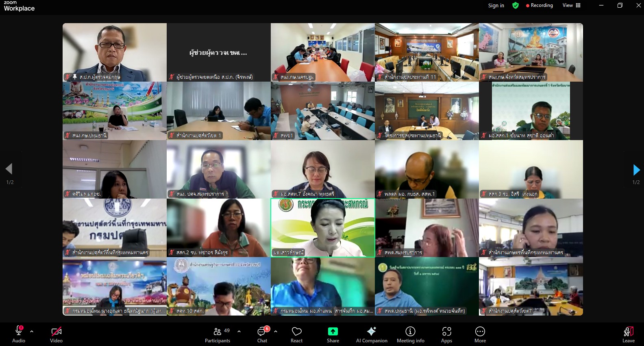The width and height of the screenshot is (644, 346).
Task: Select the สสก.2 รบ. video tile
Action: [219, 228]
